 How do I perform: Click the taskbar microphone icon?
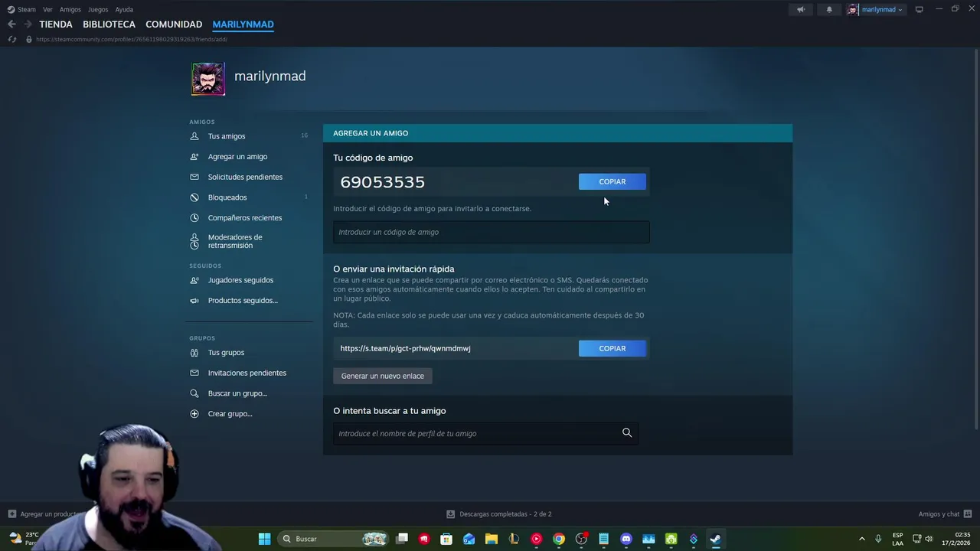(x=878, y=539)
